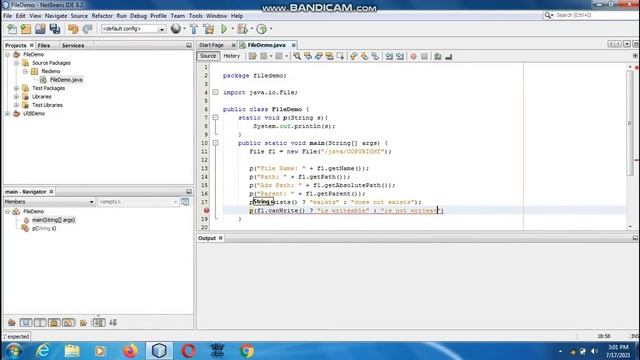Click the Redo arrow icon

(x=87, y=29)
